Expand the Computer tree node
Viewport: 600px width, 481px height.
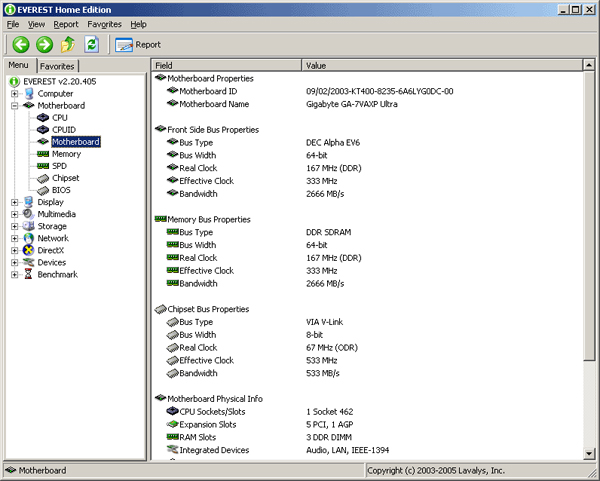(15, 94)
